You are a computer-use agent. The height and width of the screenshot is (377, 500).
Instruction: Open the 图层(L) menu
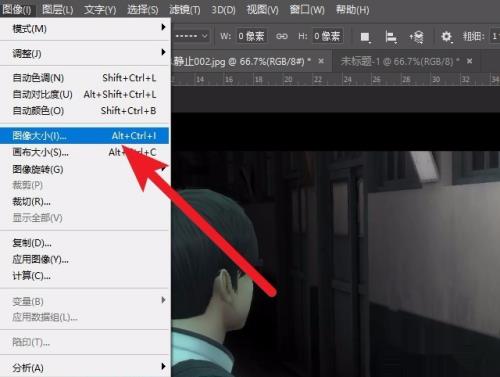pyautogui.click(x=58, y=10)
